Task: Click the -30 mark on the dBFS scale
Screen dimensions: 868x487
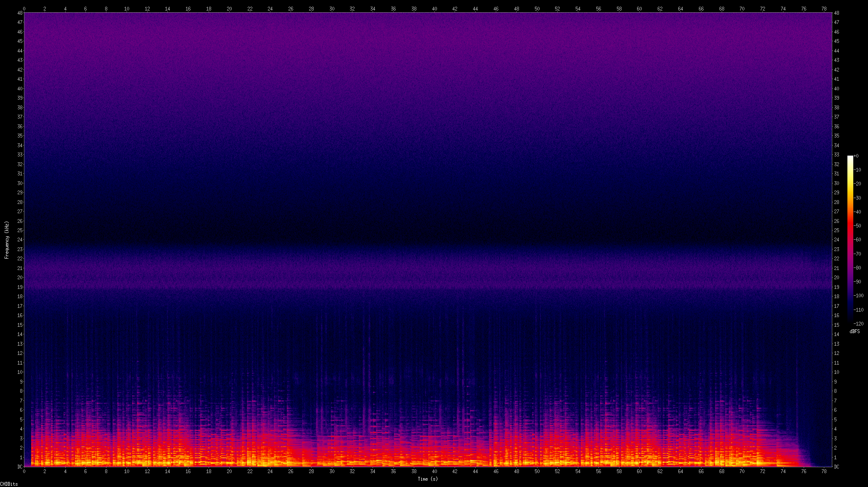Action: pyautogui.click(x=857, y=198)
